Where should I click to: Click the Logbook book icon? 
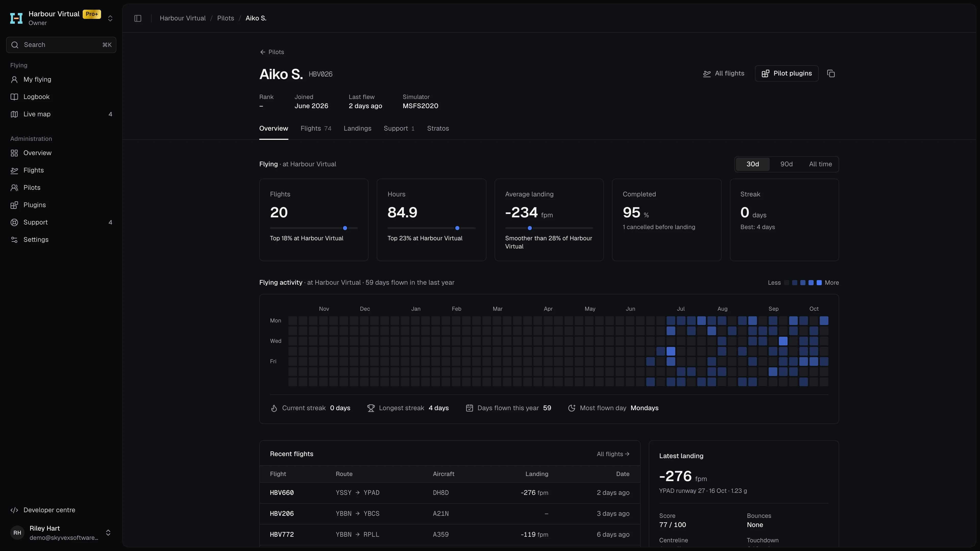click(15, 97)
